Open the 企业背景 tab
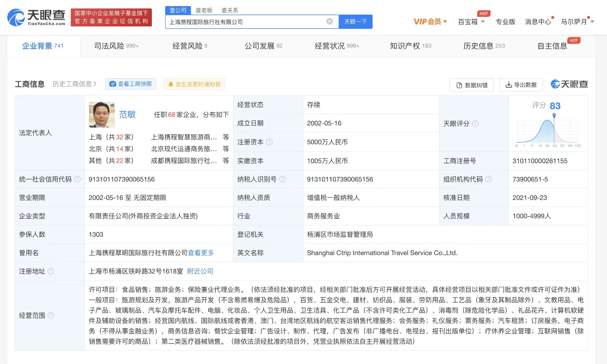Screen dimensions: 607x364 pyautogui.click(x=43, y=46)
